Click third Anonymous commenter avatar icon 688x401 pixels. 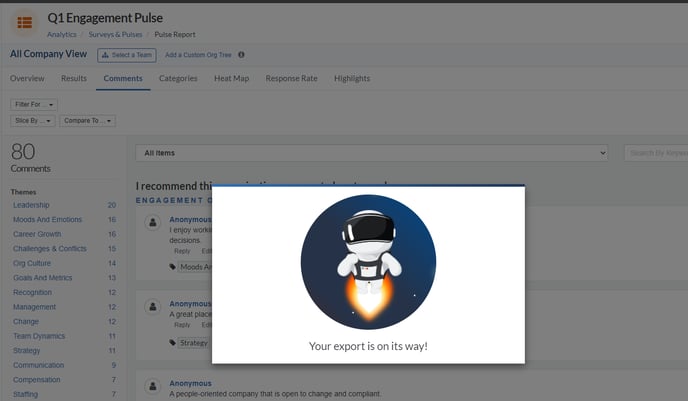(153, 387)
